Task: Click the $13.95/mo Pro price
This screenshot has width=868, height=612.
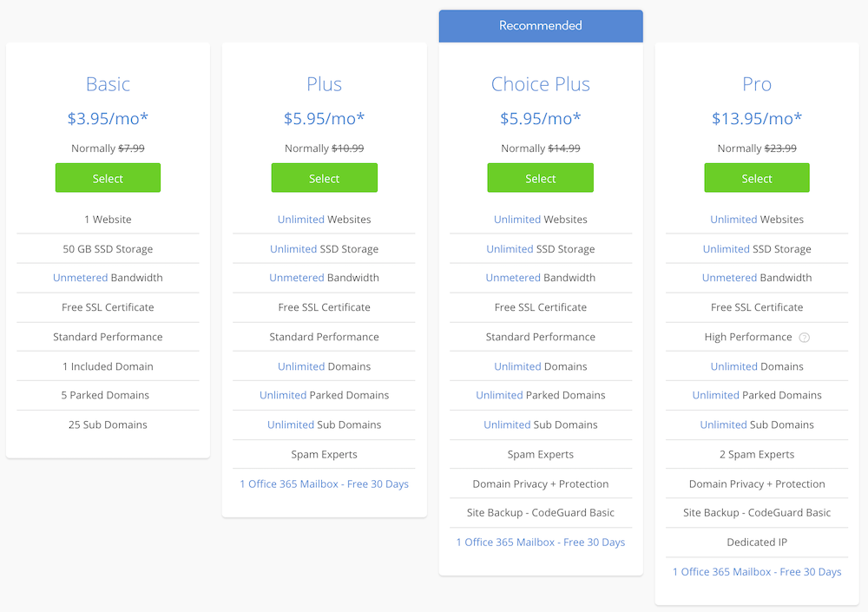Action: pyautogui.click(x=757, y=118)
